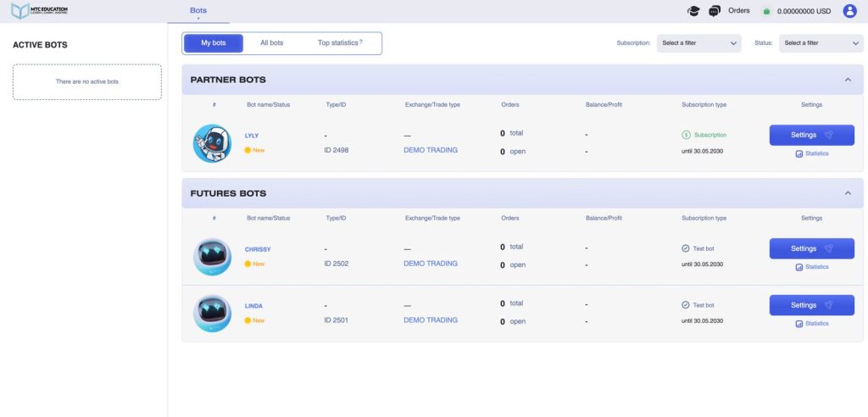Open the Status filter dropdown
Screen dimensions: 868x417
821,43
